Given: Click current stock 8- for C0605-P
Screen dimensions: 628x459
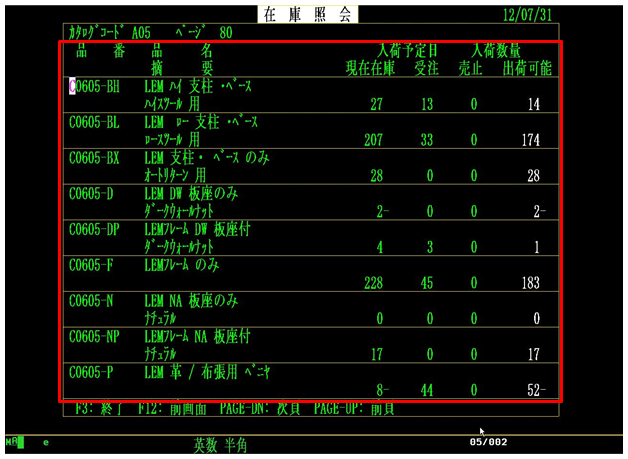Looking at the screenshot, I should click(x=383, y=390).
